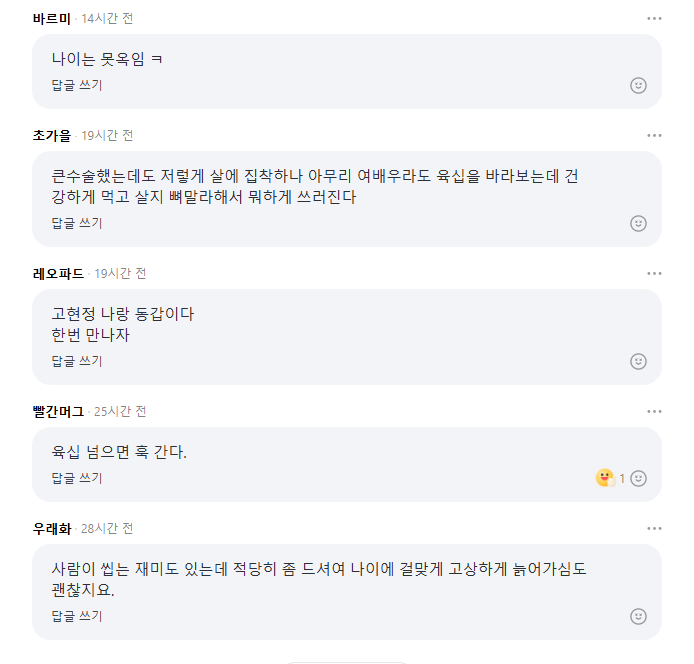
Task: Open the profile of user 초가을
Action: [53, 136]
